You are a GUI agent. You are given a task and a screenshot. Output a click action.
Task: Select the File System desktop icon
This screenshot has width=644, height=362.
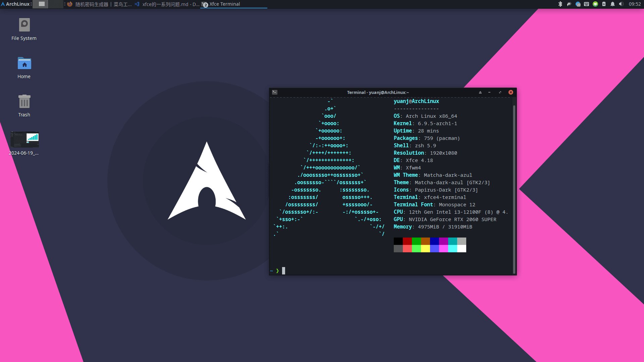tap(24, 29)
